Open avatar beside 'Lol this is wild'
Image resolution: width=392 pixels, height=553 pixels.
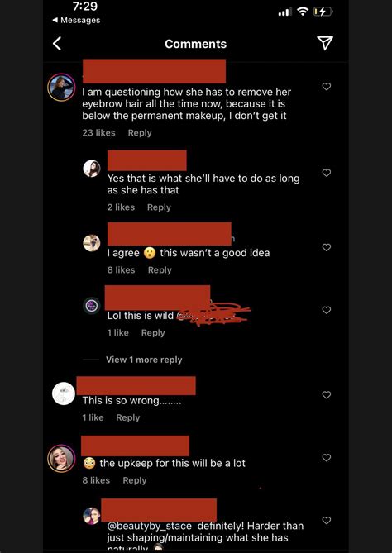92,305
